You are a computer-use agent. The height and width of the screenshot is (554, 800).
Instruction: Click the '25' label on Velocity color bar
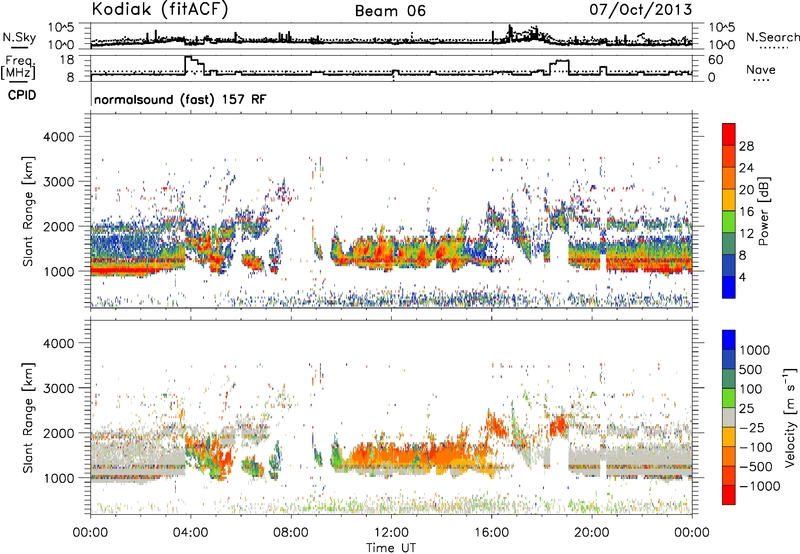[x=746, y=408]
